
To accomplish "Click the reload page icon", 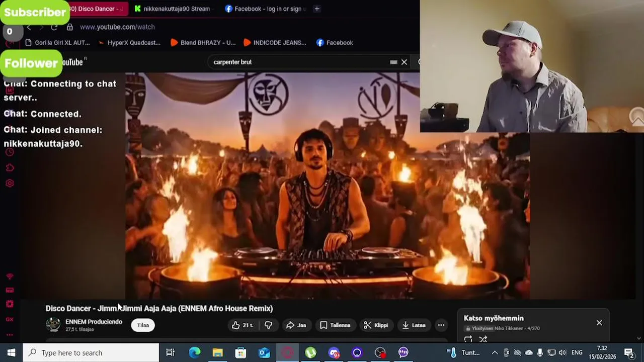I will click(x=54, y=27).
